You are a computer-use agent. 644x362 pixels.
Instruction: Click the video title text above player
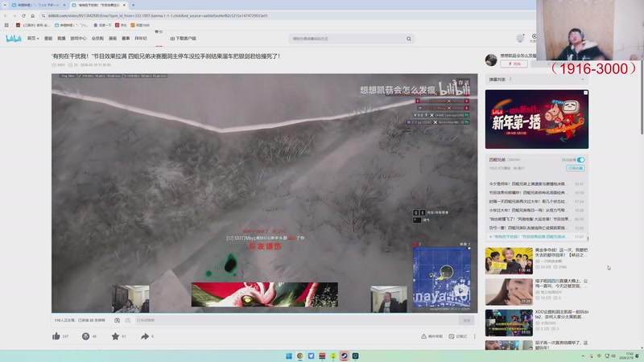click(x=166, y=56)
